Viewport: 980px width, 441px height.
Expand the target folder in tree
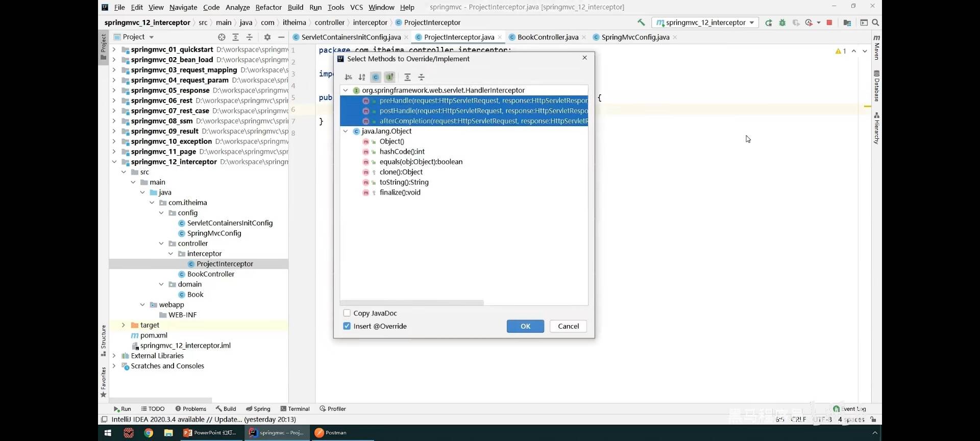pos(123,325)
